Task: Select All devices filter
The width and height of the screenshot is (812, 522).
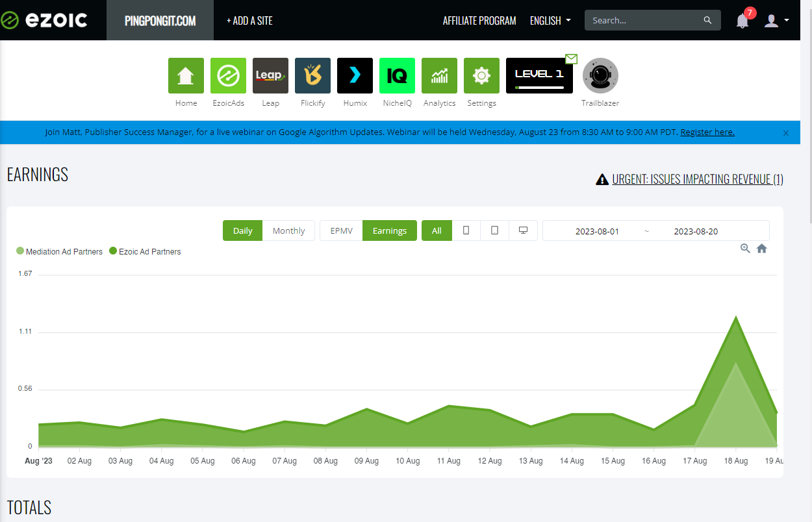Action: point(437,230)
